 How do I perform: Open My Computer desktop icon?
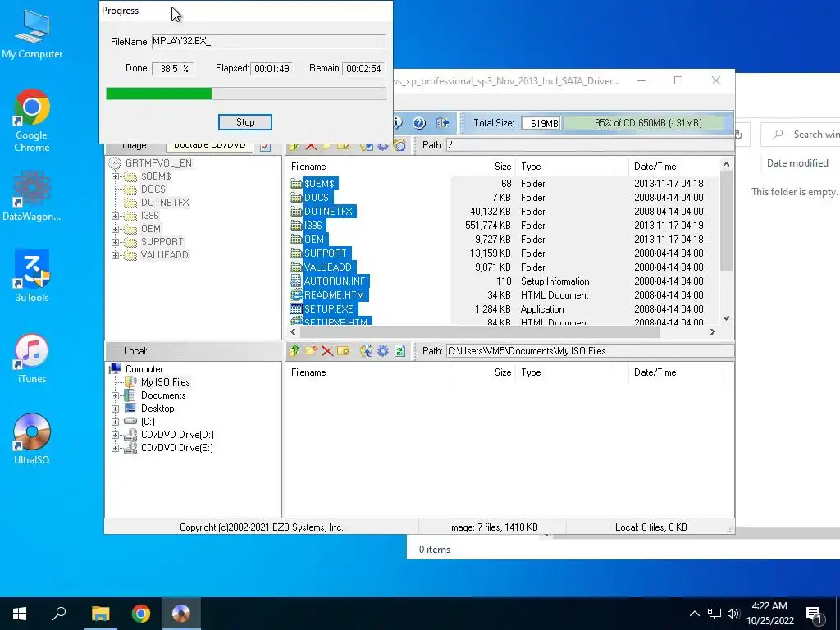32,34
